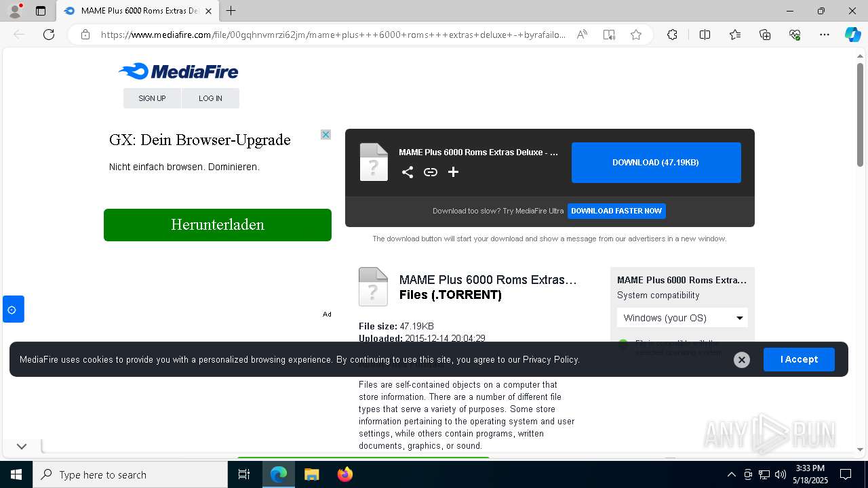
Task: Click the SIGN UP button
Action: pyautogui.click(x=152, y=98)
